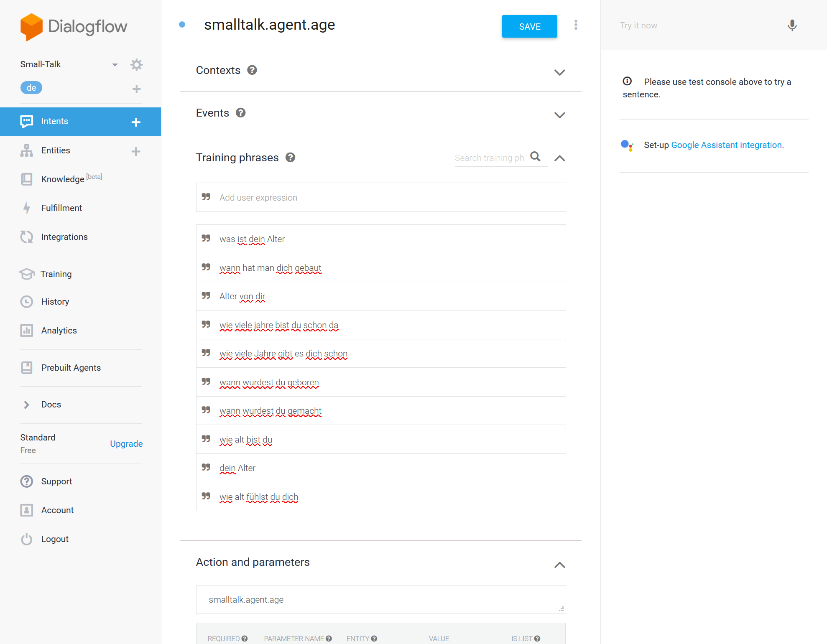Open the Small-Talk agent dropdown
Screen dimensions: 827x644
pos(115,65)
